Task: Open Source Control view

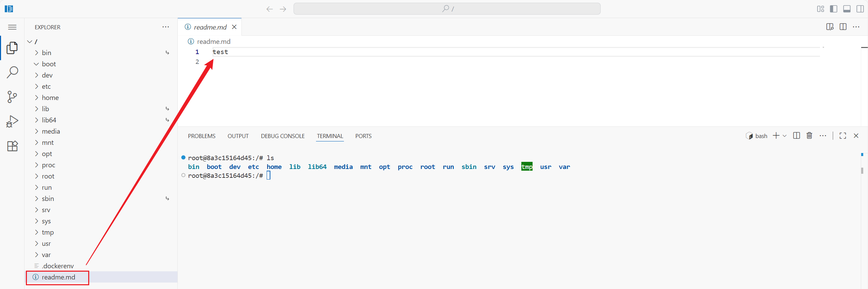Action: (x=12, y=97)
